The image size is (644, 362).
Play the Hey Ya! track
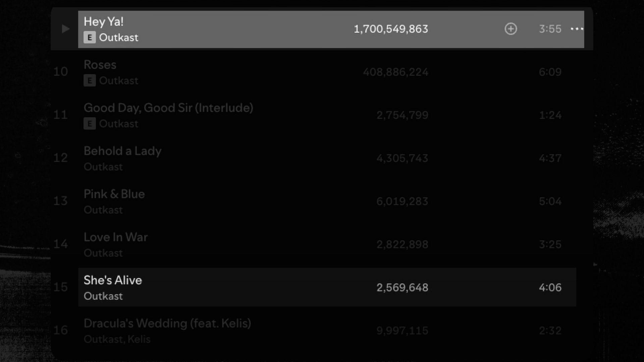[65, 29]
